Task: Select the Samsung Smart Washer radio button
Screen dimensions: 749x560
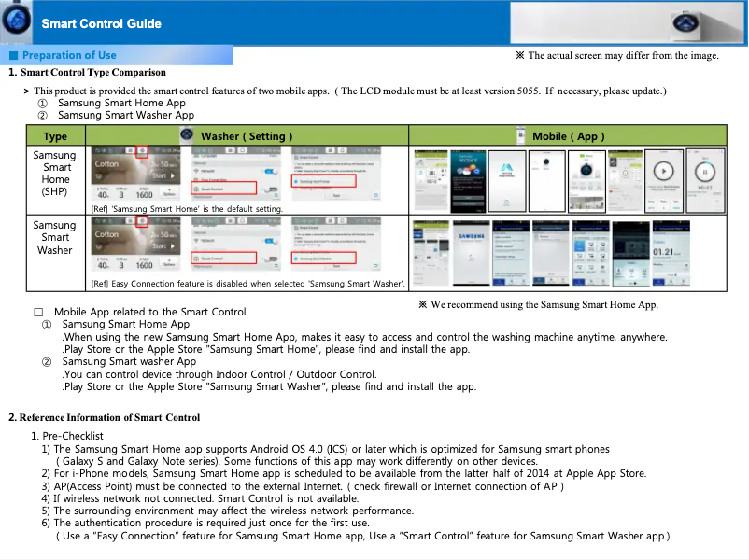Action: [296, 259]
